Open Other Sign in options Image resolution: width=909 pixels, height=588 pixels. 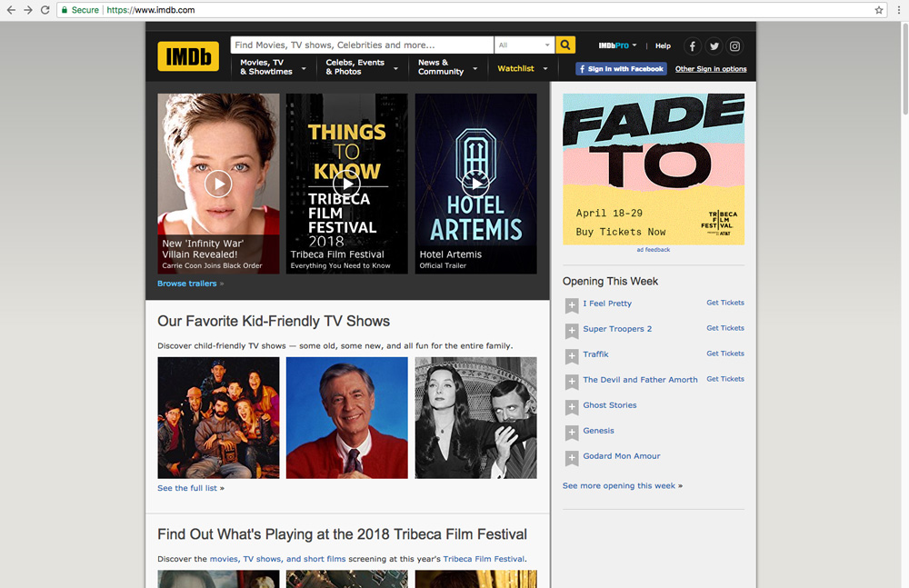pyautogui.click(x=711, y=68)
